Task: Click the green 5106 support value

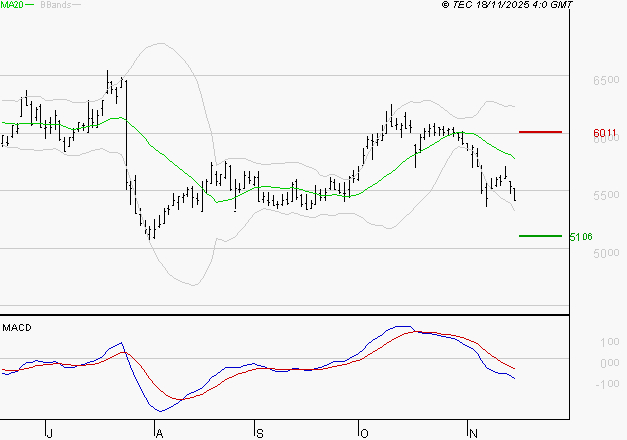Action: [x=581, y=237]
